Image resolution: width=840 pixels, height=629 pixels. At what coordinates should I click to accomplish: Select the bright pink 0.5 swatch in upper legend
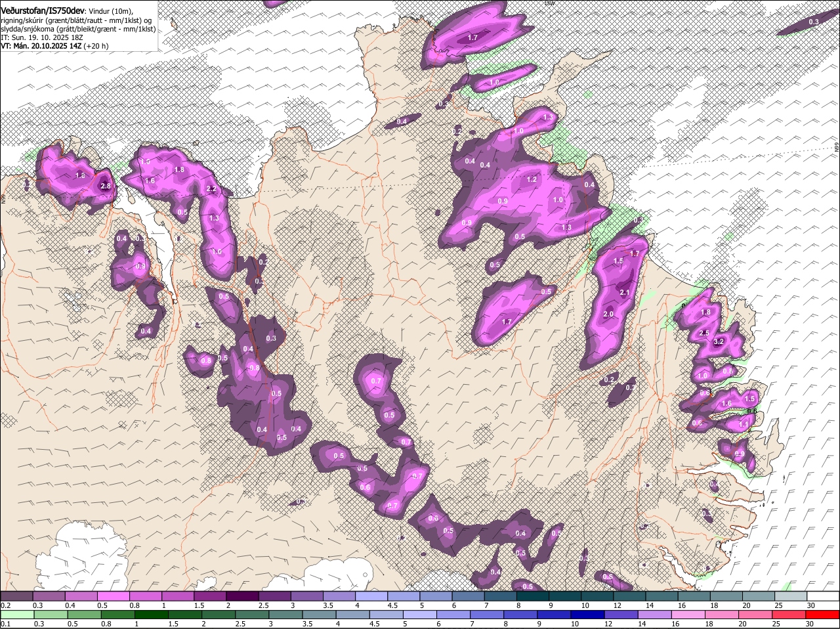tap(113, 596)
